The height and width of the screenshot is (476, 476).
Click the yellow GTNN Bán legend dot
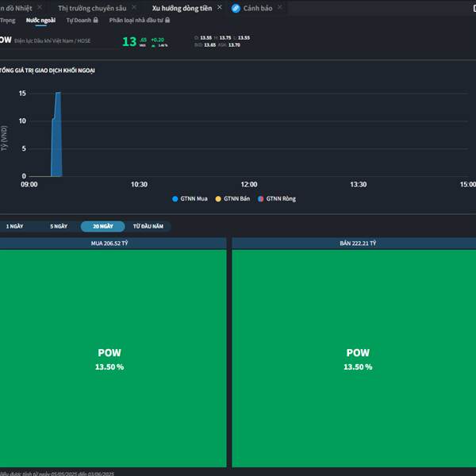pyautogui.click(x=218, y=199)
